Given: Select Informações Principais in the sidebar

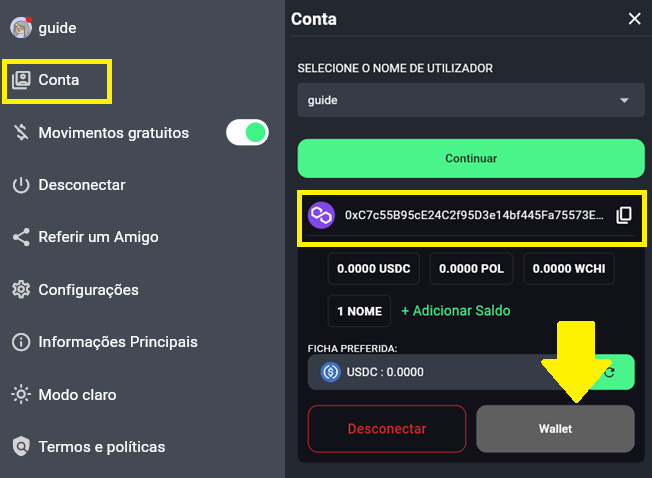Looking at the screenshot, I should 118,342.
